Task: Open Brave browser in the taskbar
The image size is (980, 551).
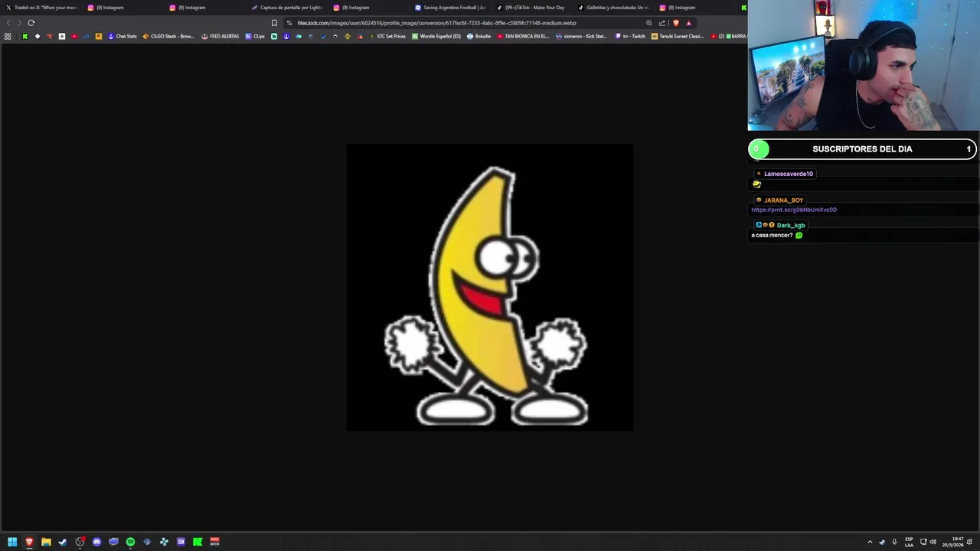Action: pos(29,542)
